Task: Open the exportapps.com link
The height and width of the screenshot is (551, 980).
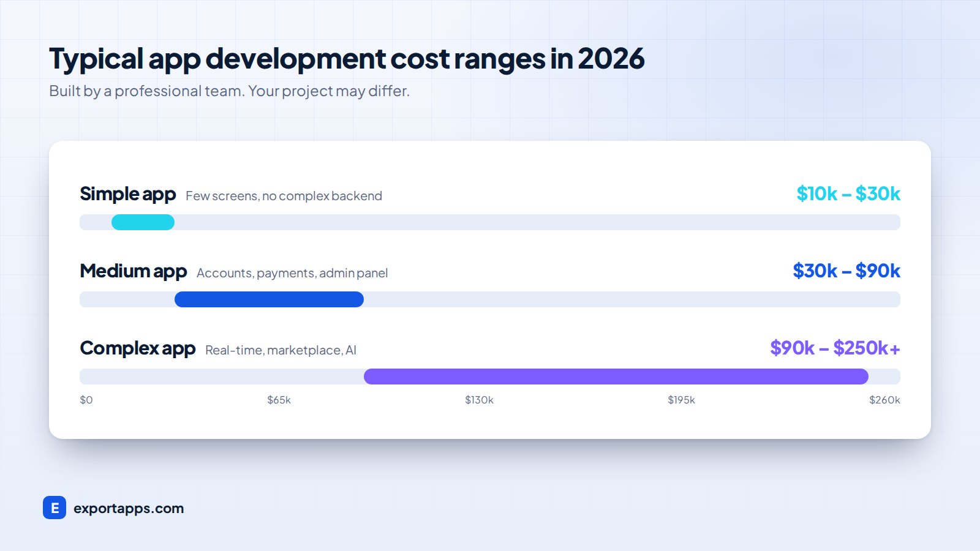Action: 129,509
